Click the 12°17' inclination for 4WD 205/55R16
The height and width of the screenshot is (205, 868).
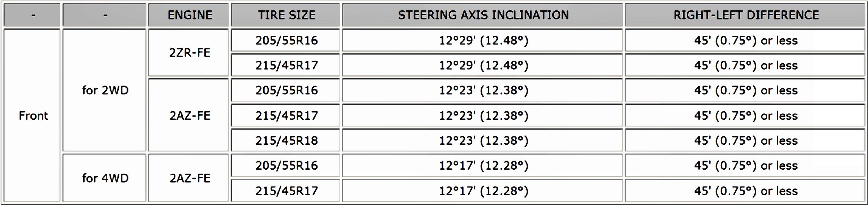point(483,165)
